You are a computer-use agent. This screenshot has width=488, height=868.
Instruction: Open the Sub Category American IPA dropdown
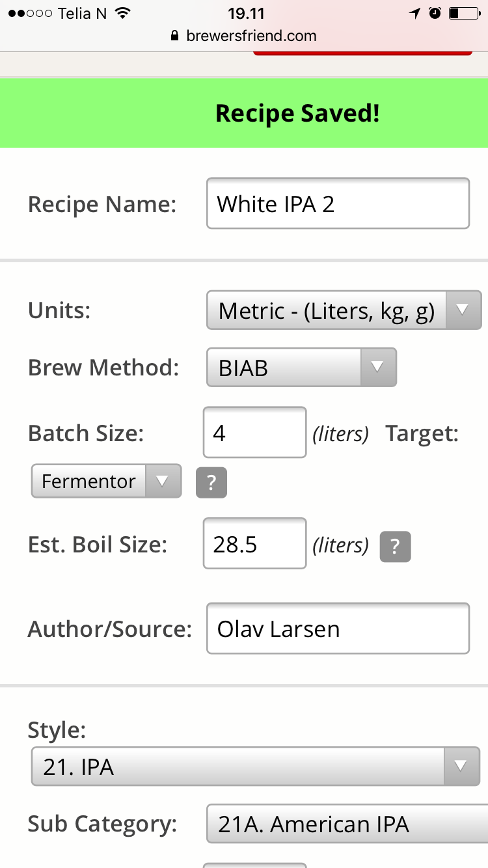click(347, 824)
